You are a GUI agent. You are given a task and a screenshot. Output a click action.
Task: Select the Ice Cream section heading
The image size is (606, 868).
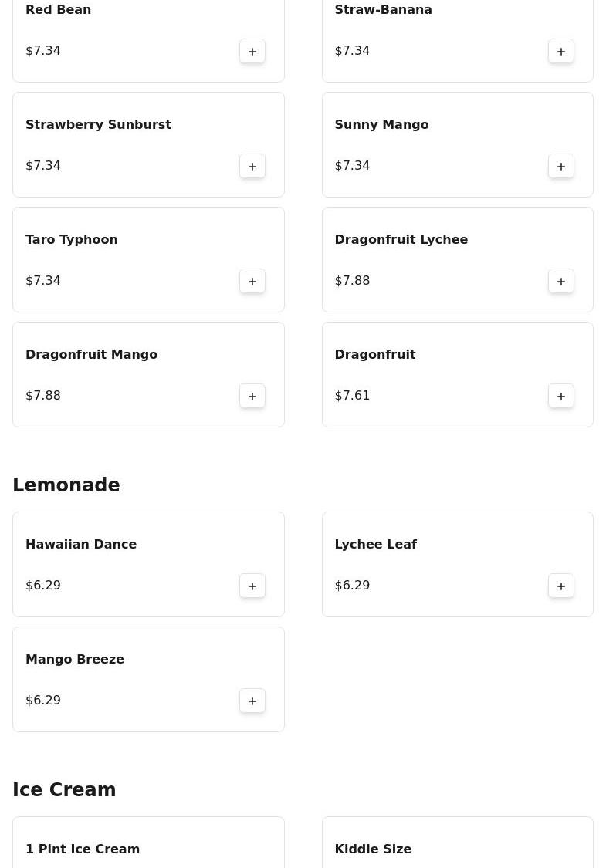coord(64,789)
